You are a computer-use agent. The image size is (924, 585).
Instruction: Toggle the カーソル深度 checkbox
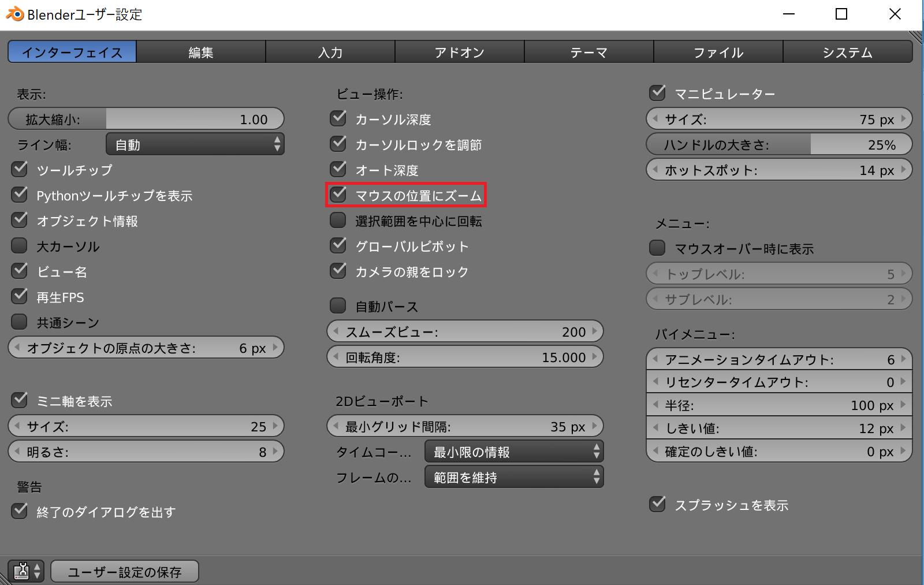tap(338, 118)
